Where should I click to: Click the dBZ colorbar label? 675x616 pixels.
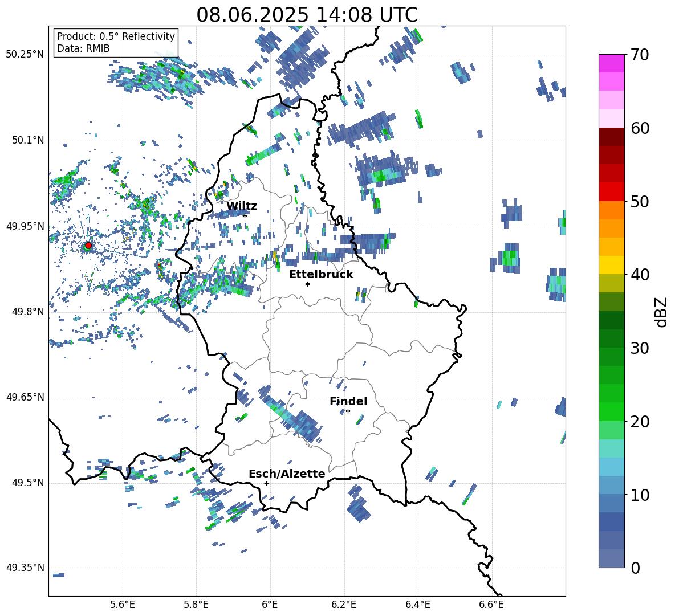(662, 312)
